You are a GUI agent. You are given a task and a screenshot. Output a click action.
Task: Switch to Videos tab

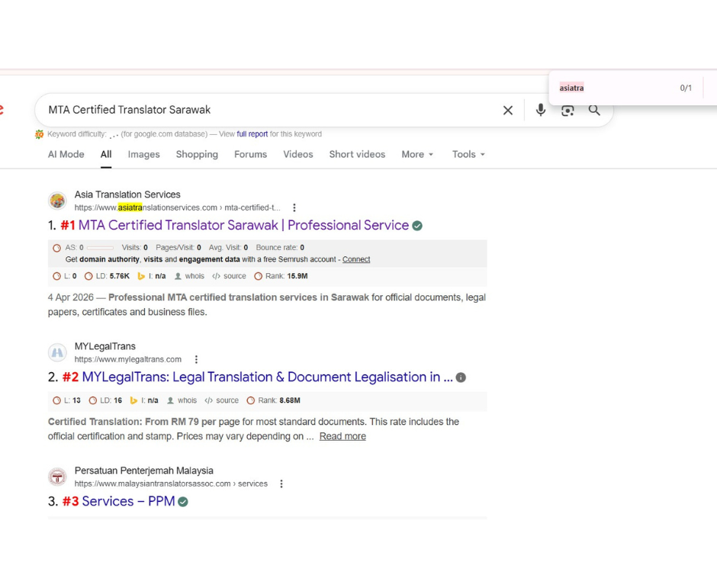pyautogui.click(x=298, y=155)
